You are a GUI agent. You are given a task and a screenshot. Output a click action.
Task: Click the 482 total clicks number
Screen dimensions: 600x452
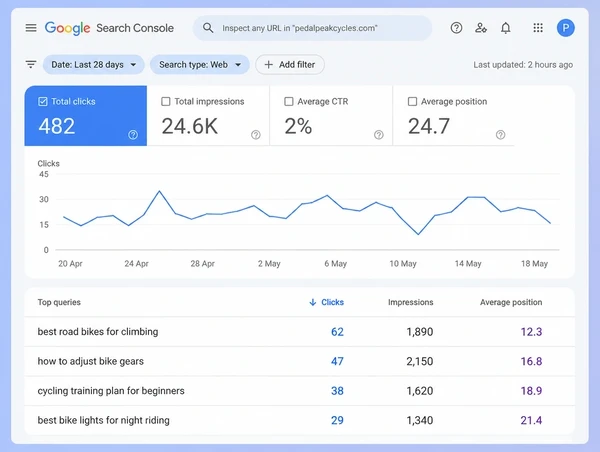click(x=57, y=126)
